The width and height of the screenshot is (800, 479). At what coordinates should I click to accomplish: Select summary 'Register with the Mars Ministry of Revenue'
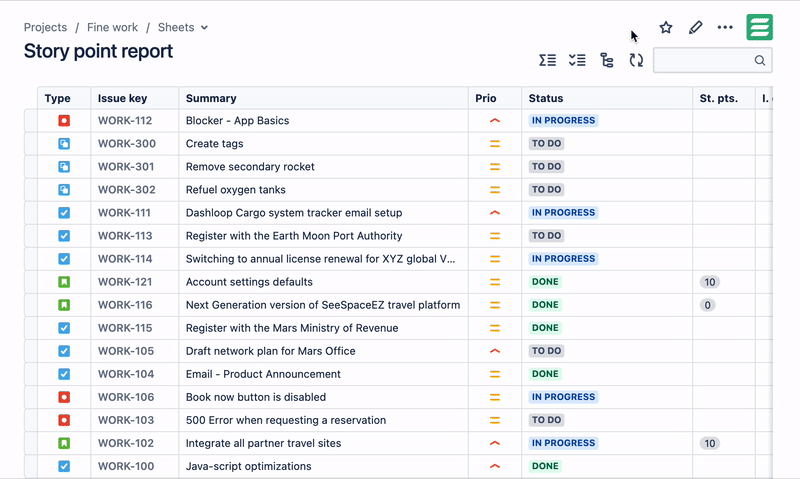pos(292,328)
